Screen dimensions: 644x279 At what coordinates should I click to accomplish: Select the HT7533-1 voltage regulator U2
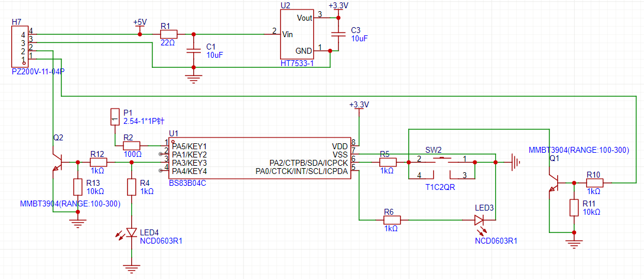click(x=296, y=34)
